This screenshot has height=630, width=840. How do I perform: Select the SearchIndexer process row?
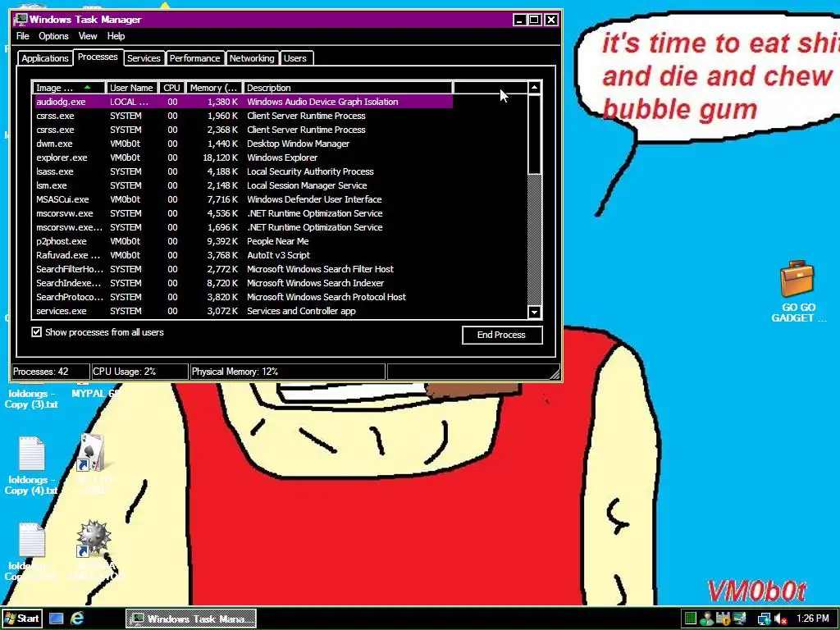(243, 283)
